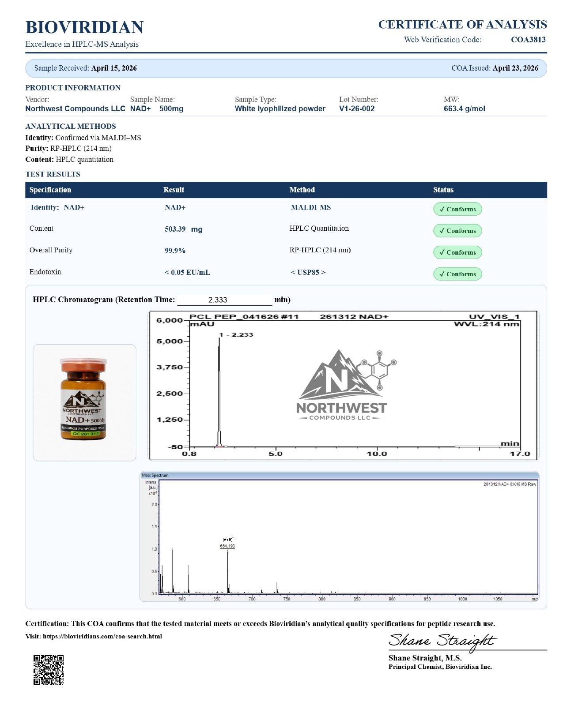Screen dimensions: 563x728
Task: Click the PCL PEP_041626 #11 chromatogram title
Action: [x=244, y=317]
